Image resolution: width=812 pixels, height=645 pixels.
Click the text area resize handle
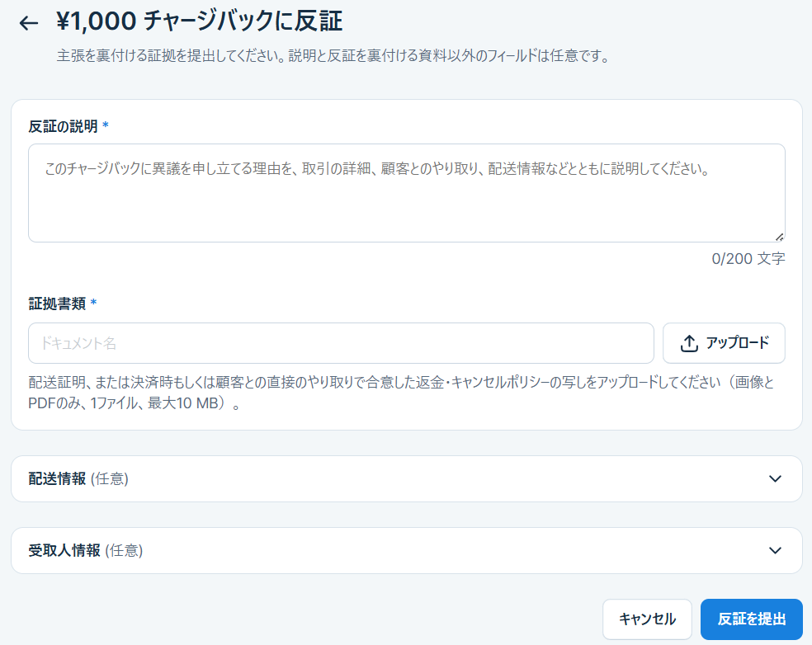779,237
